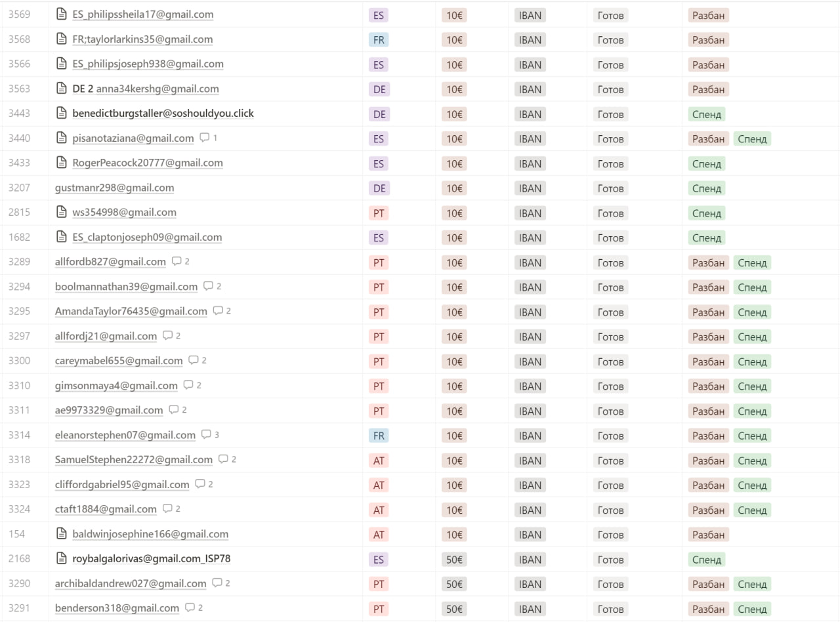
Task: Click IBAN tag on allfordj21 row
Action: 530,337
